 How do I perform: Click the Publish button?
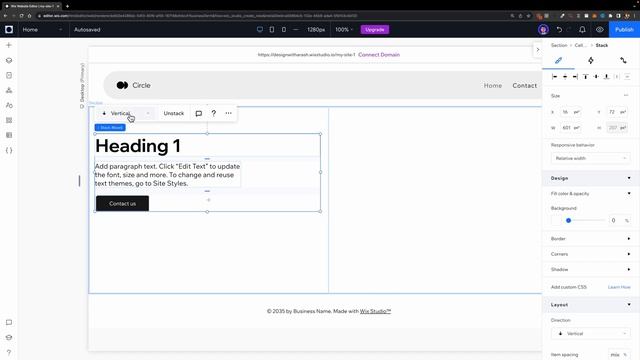tap(624, 29)
